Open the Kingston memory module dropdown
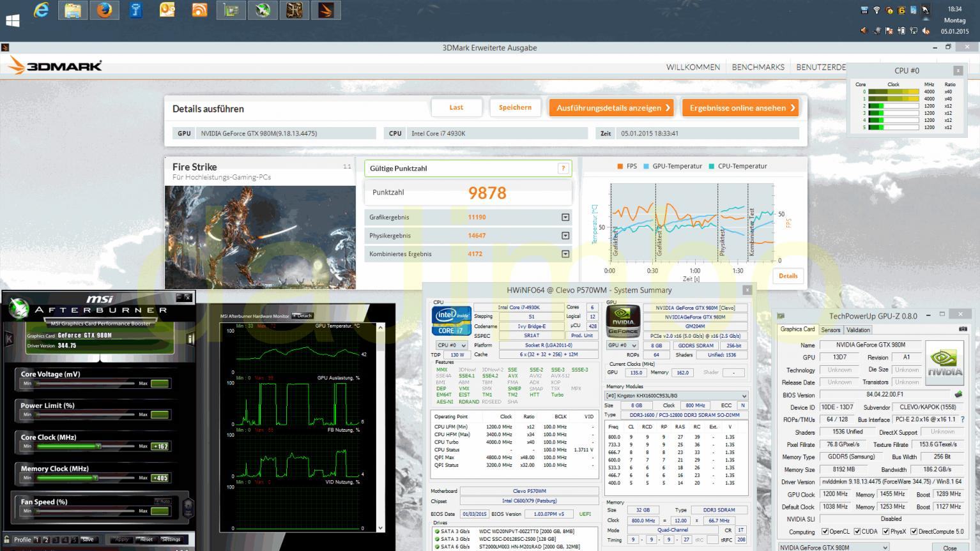Viewport: 980px width, 551px height. 676,396
